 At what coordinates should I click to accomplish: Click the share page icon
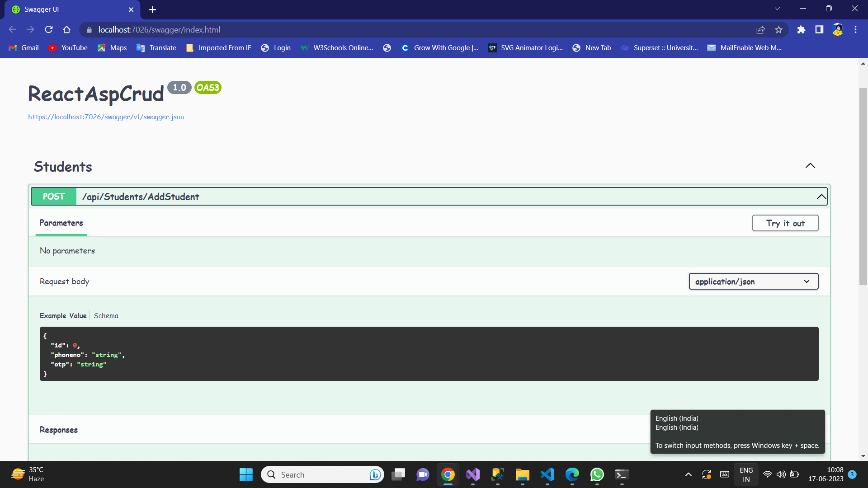(760, 30)
